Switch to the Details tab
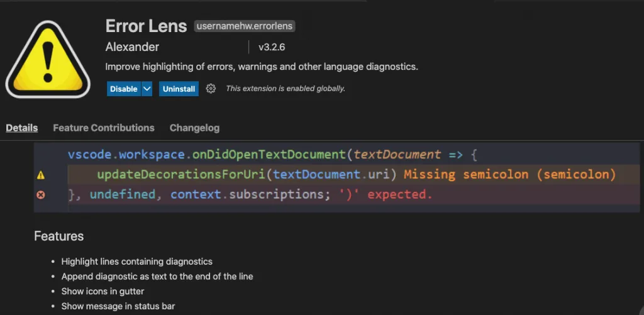The image size is (644, 315). [x=22, y=128]
